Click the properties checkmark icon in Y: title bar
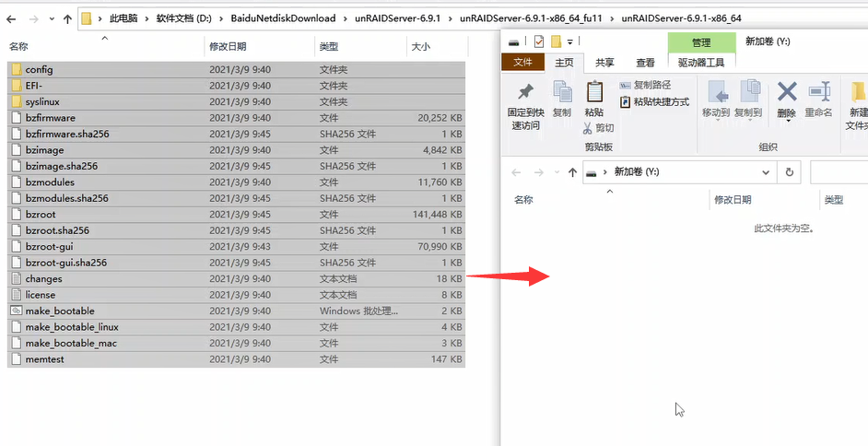 coord(539,41)
